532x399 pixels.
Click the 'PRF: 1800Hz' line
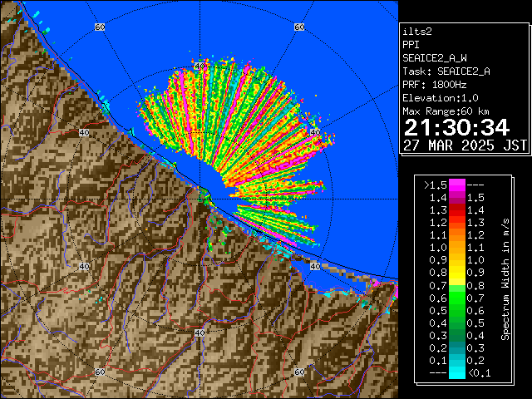[x=435, y=85]
